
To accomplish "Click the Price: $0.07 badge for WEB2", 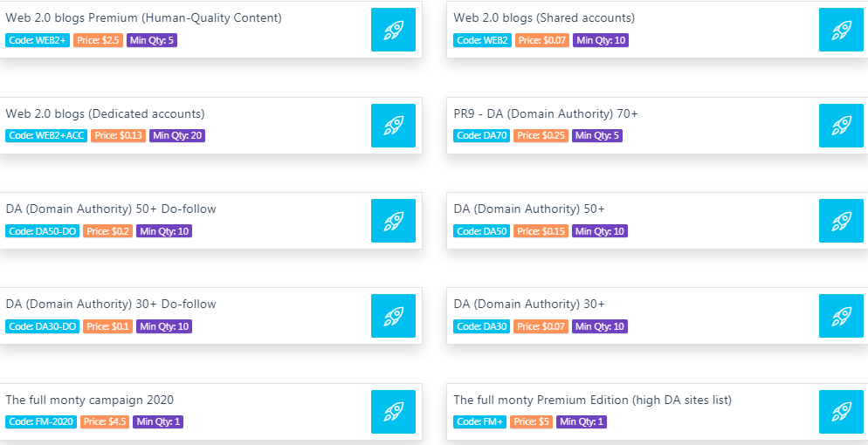I will (542, 40).
